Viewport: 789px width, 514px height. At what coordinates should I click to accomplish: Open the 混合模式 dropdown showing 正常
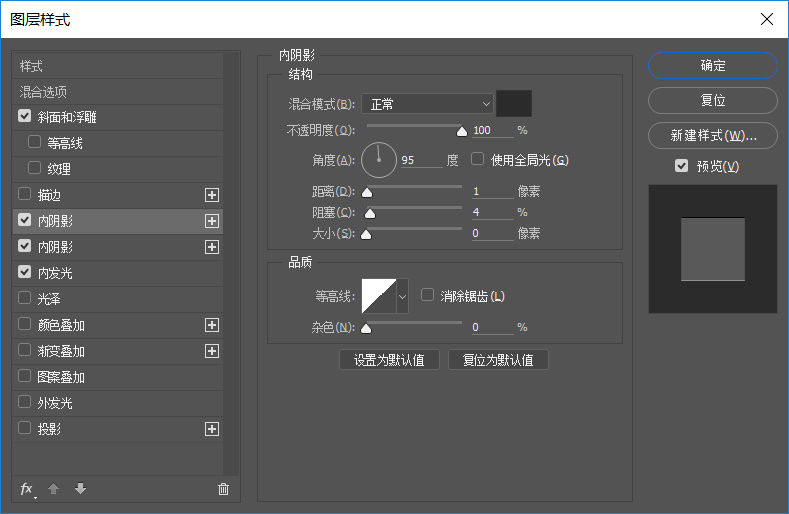(427, 104)
